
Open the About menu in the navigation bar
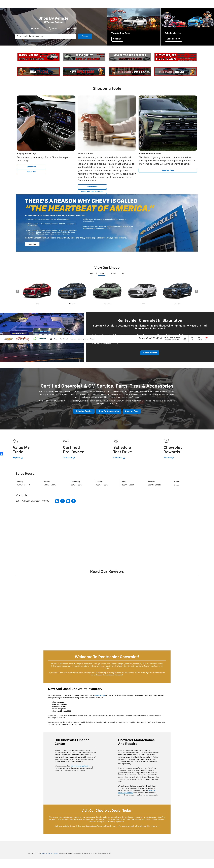tap(92, 339)
